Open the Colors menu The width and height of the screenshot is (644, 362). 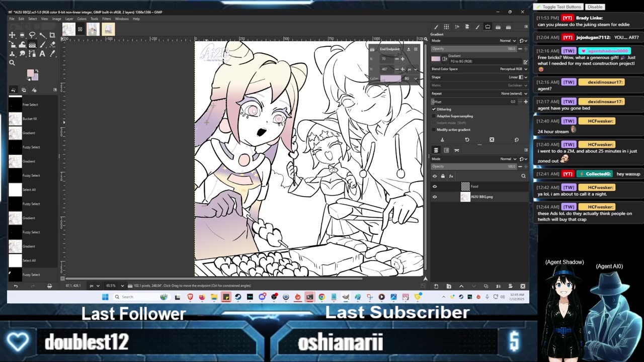tap(82, 19)
